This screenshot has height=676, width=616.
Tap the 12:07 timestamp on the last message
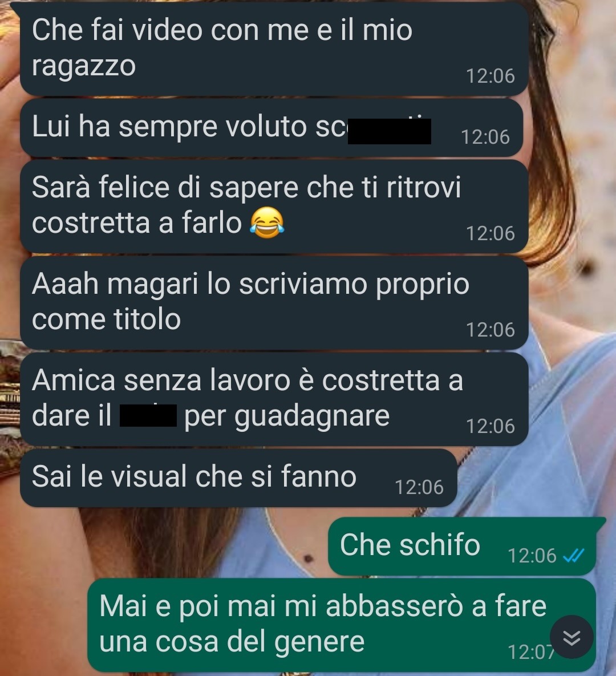[x=531, y=652]
